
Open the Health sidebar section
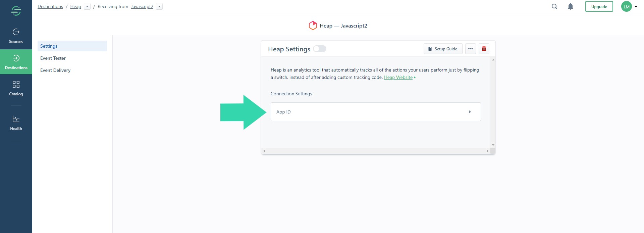tap(16, 123)
